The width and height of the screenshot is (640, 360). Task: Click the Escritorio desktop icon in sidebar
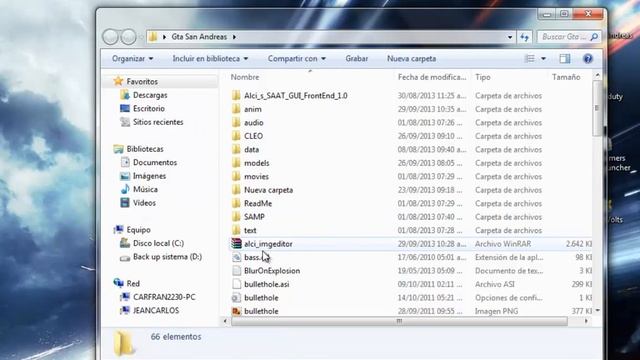125,109
